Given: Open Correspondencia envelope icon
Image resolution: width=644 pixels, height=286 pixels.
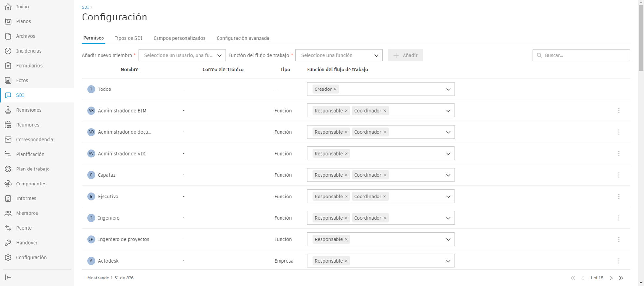Looking at the screenshot, I should click(x=8, y=140).
